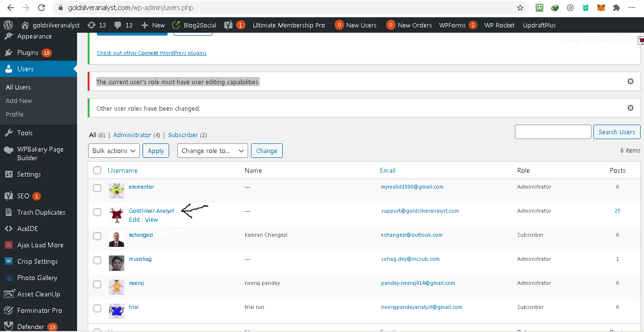Click the Settings icon in sidebar
644x332 pixels.
pyautogui.click(x=9, y=174)
